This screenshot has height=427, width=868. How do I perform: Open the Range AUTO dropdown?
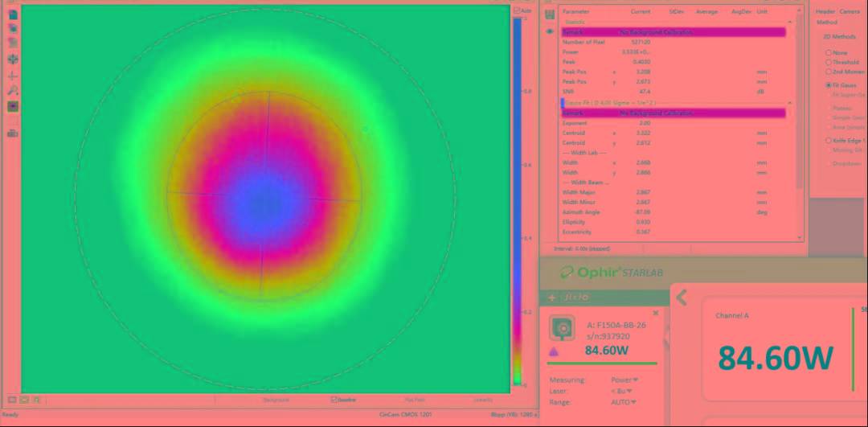(x=622, y=402)
